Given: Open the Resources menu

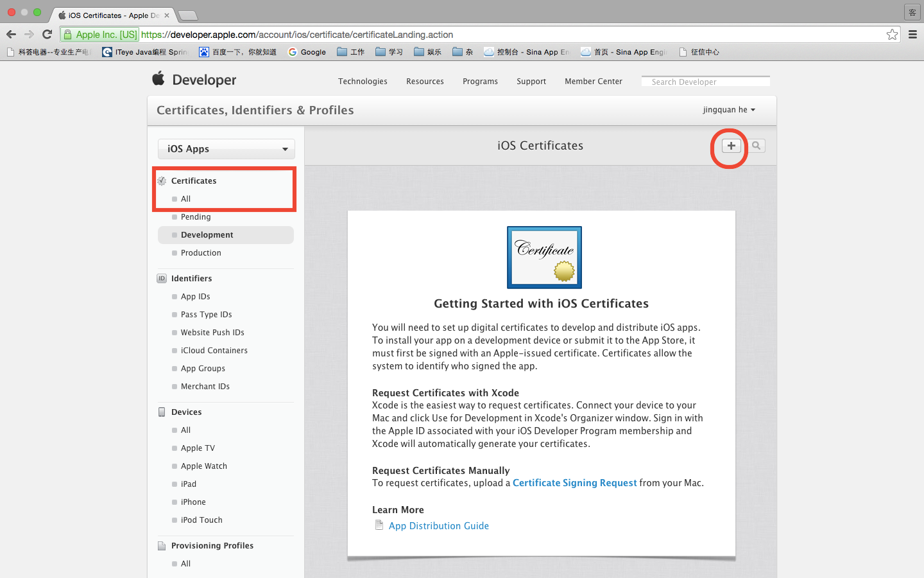Looking at the screenshot, I should tap(425, 82).
